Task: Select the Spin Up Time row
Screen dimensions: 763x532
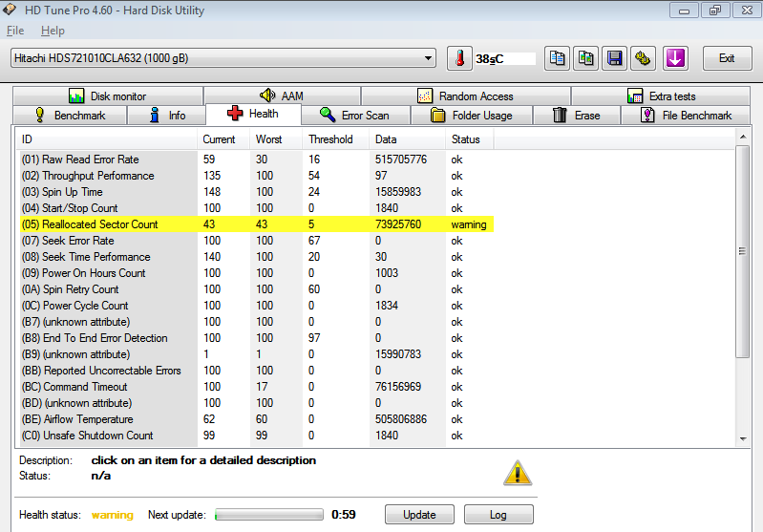Action: (x=257, y=192)
